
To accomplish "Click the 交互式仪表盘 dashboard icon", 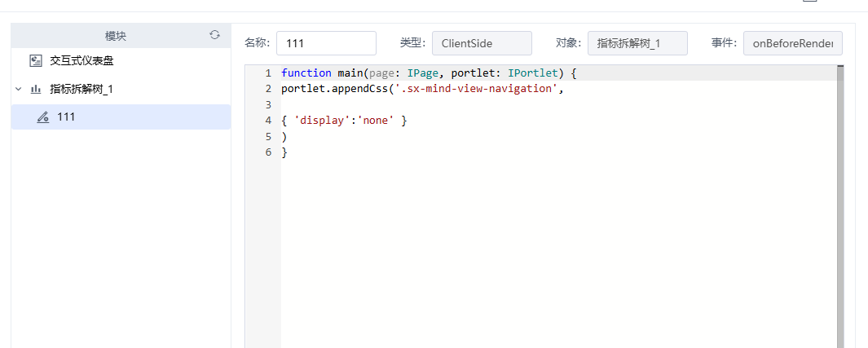I will [36, 61].
